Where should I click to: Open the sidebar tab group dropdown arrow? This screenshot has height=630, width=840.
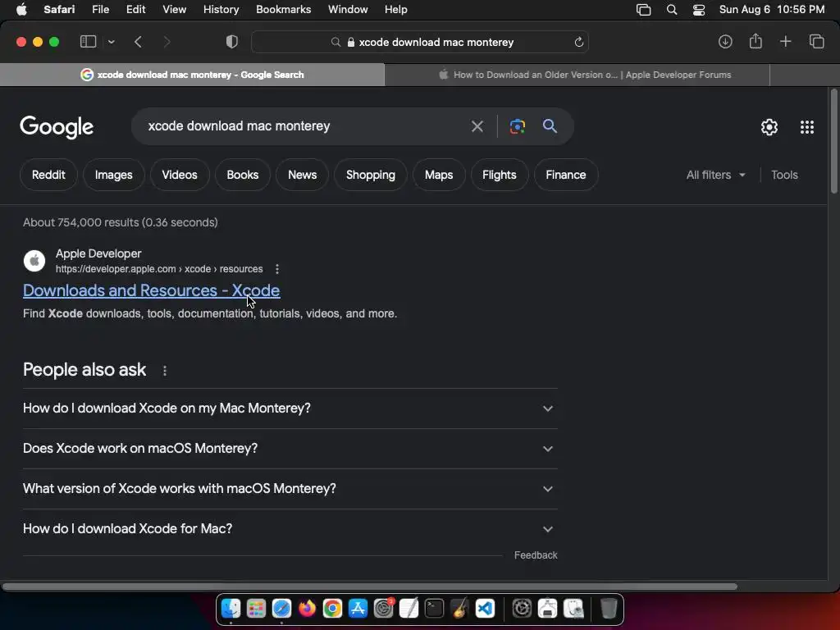tap(111, 42)
